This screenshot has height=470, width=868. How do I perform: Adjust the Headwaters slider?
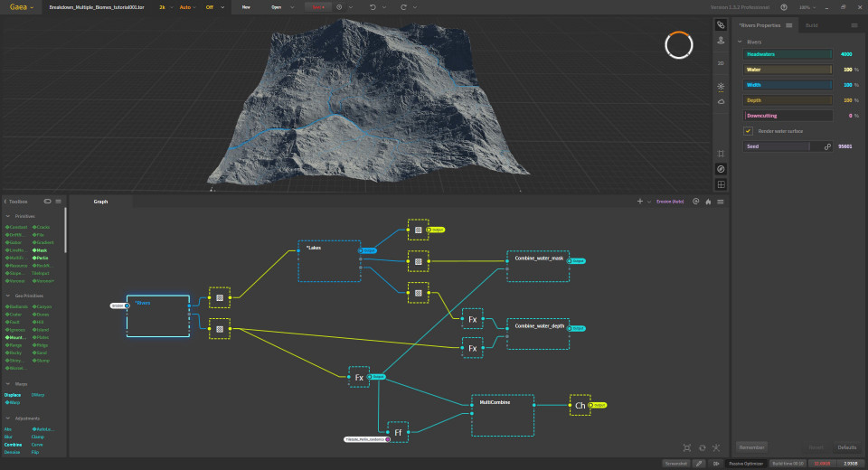788,54
